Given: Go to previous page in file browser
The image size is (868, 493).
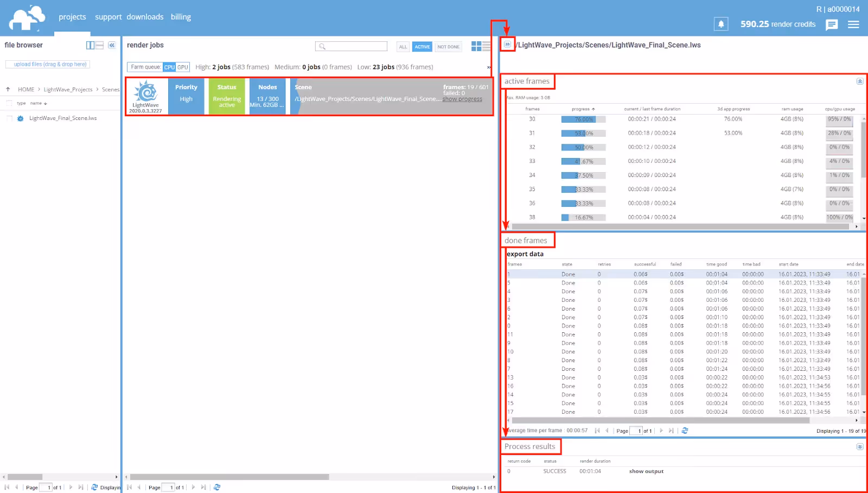Looking at the screenshot, I should coord(17,487).
